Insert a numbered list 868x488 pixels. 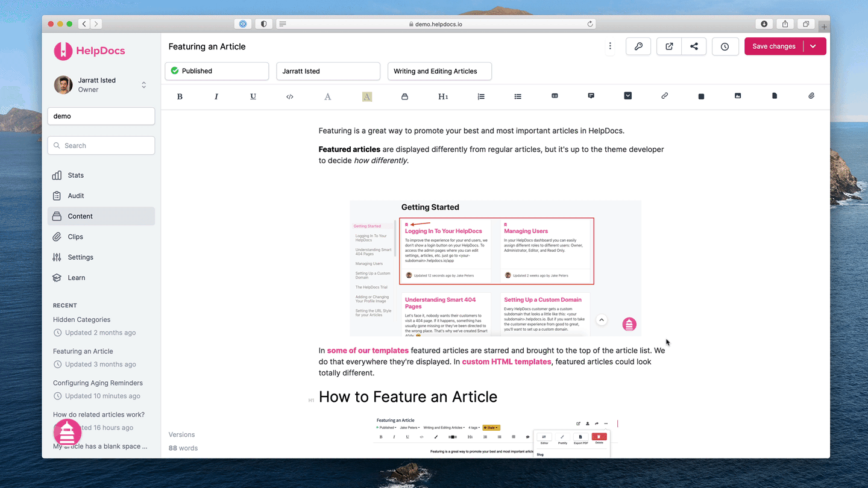[481, 96]
